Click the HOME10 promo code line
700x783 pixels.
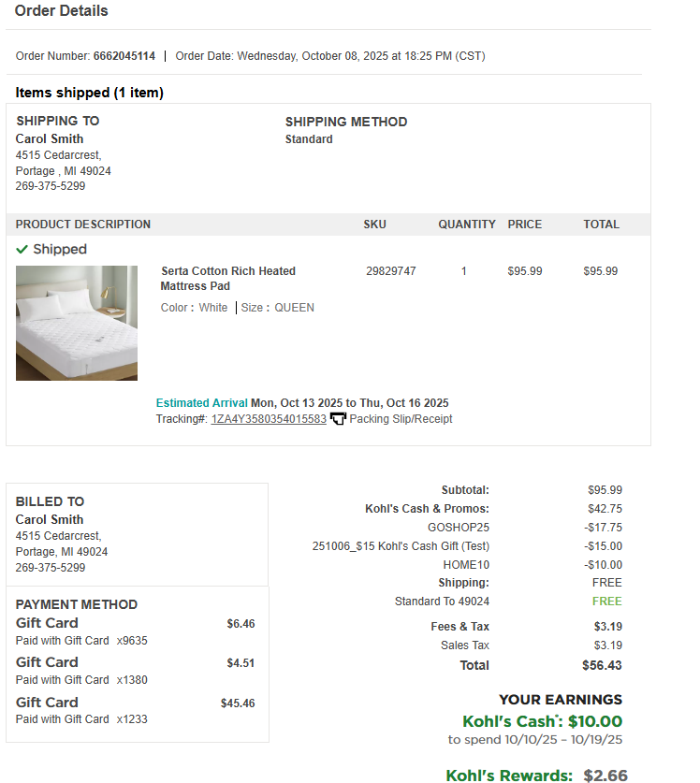[466, 565]
